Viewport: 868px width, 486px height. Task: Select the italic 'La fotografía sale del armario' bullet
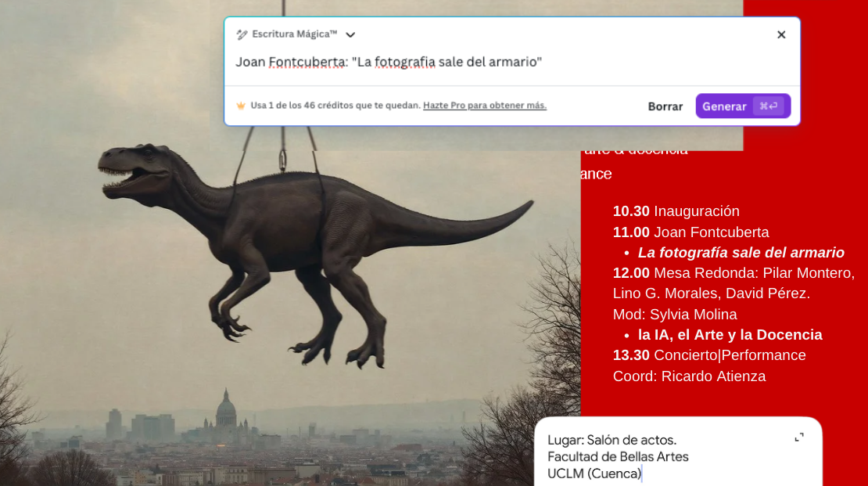[741, 253]
